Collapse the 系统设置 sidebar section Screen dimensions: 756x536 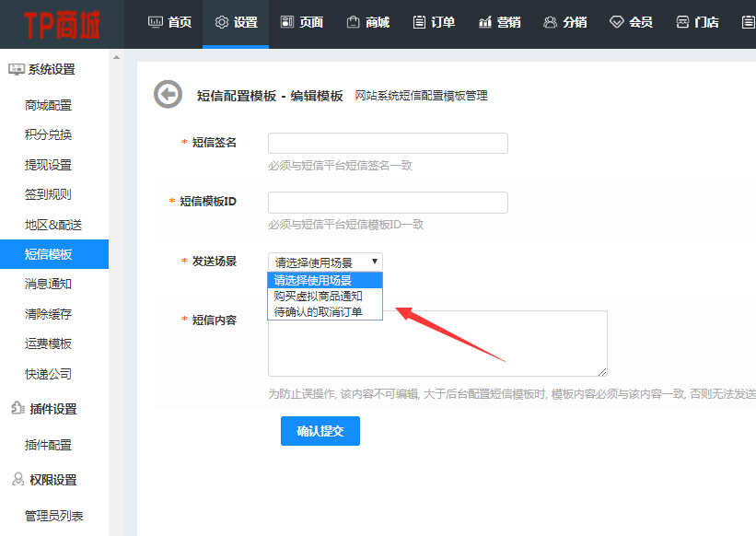click(x=42, y=69)
